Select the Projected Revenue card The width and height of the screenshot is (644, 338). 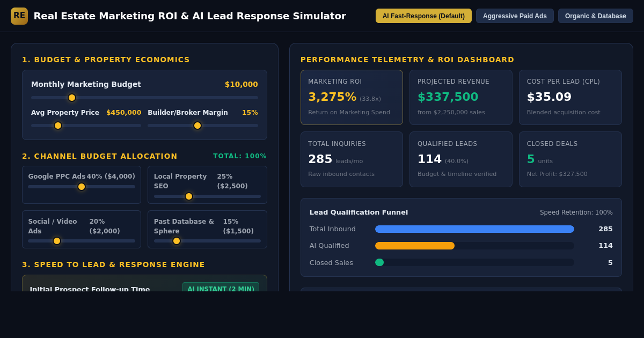coord(461,97)
